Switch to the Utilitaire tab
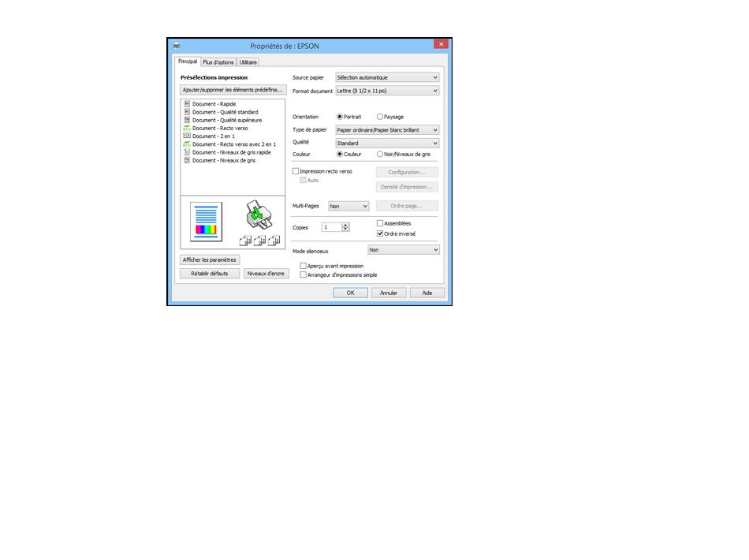749x560 pixels. coord(248,62)
